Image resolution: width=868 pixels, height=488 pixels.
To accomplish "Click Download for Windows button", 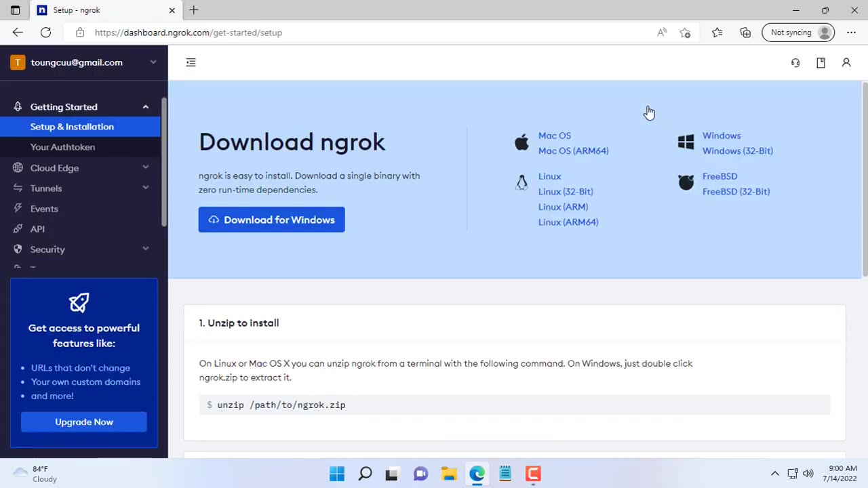I will click(x=271, y=220).
